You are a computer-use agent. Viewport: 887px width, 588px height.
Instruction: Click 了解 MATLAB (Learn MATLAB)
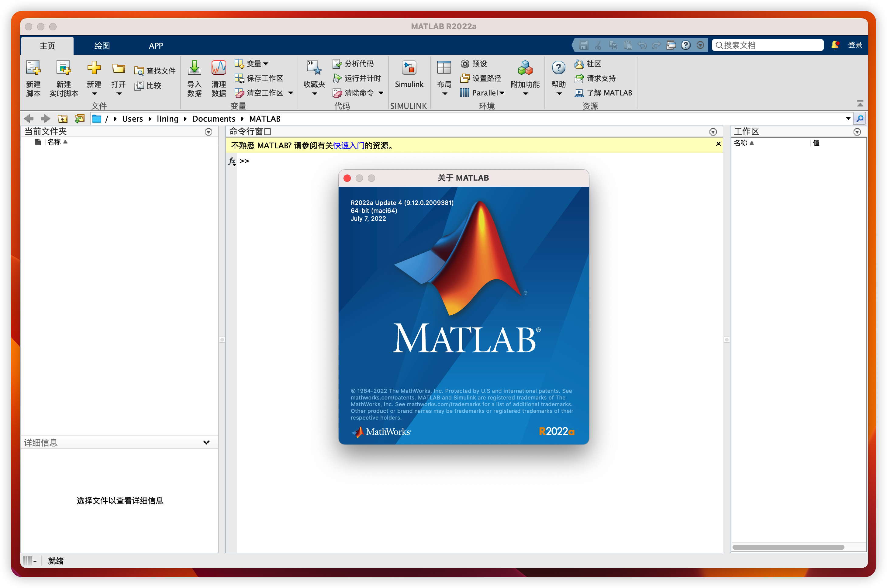point(603,93)
